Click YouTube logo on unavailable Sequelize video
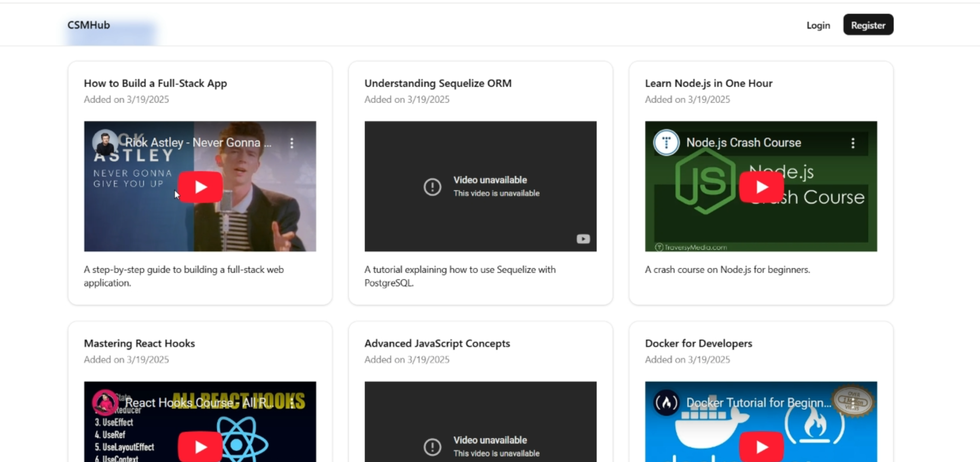 pos(583,239)
